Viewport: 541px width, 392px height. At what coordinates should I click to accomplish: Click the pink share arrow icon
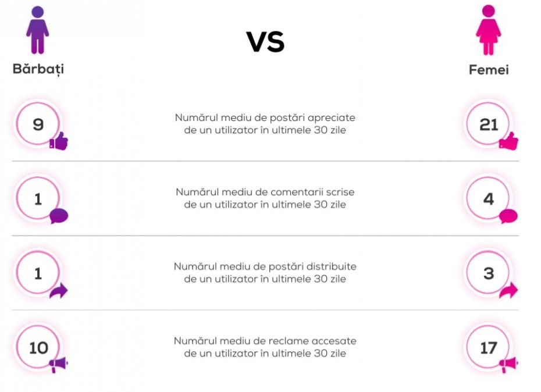click(508, 291)
